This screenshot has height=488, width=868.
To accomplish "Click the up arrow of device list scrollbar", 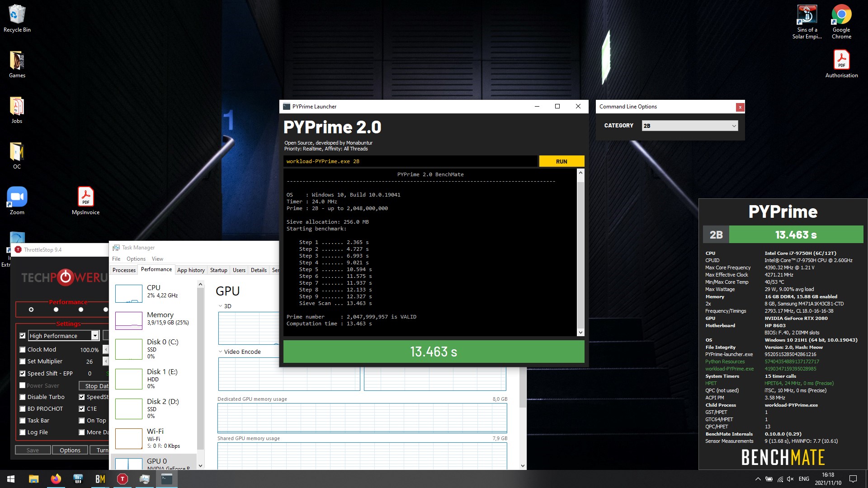I will [201, 284].
